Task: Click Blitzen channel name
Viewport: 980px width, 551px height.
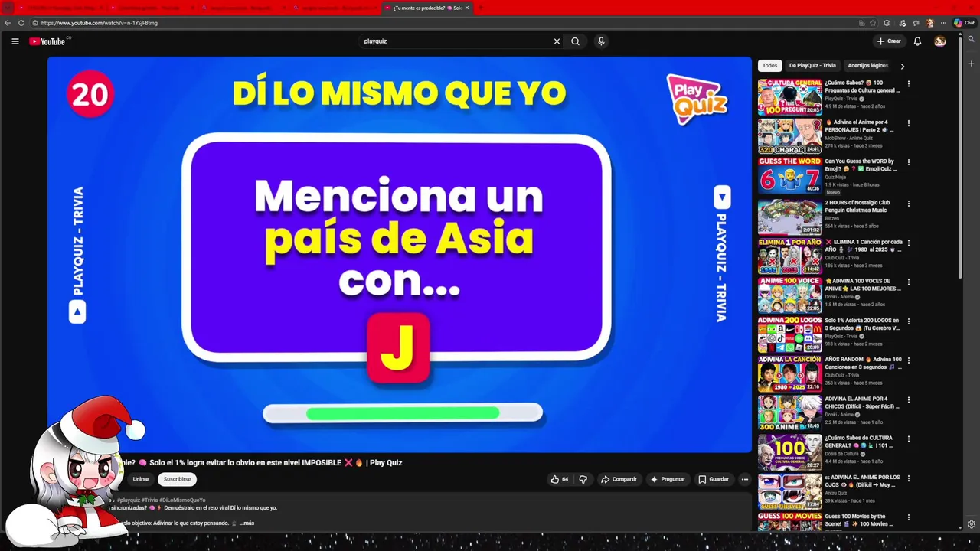Action: point(832,218)
